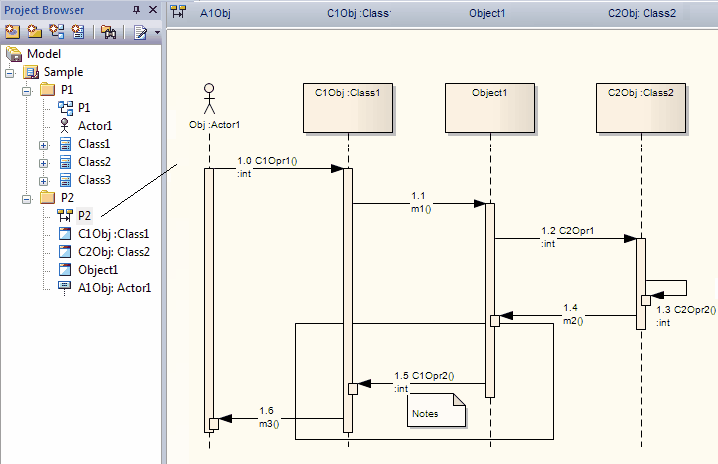718x464 pixels.
Task: Select Actor1 in the project tree
Action: click(x=94, y=126)
